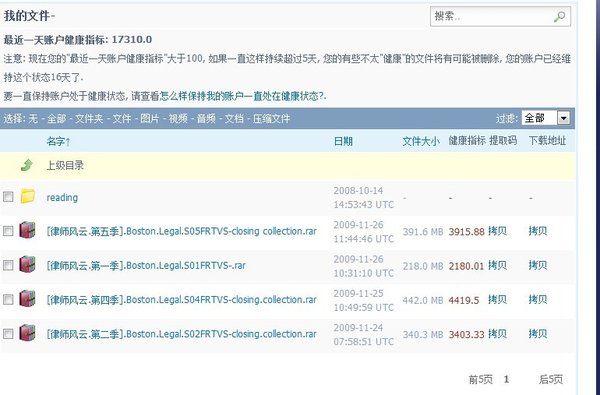
Task: Select 文件 in the selection bar
Action: (122, 119)
